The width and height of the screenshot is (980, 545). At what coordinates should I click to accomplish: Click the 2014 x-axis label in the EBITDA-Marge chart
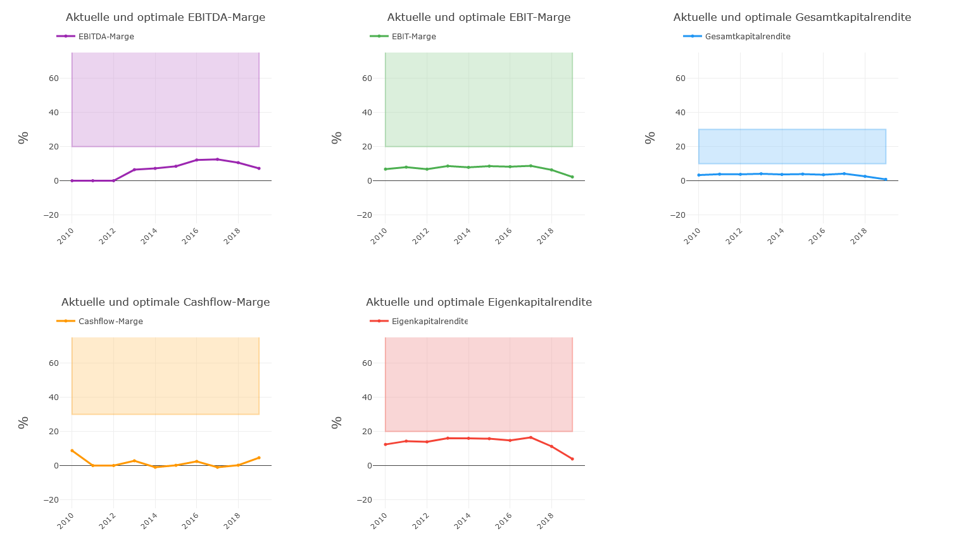click(149, 236)
